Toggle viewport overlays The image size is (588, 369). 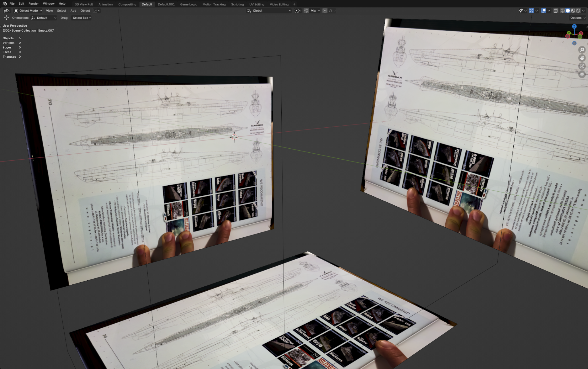point(543,11)
